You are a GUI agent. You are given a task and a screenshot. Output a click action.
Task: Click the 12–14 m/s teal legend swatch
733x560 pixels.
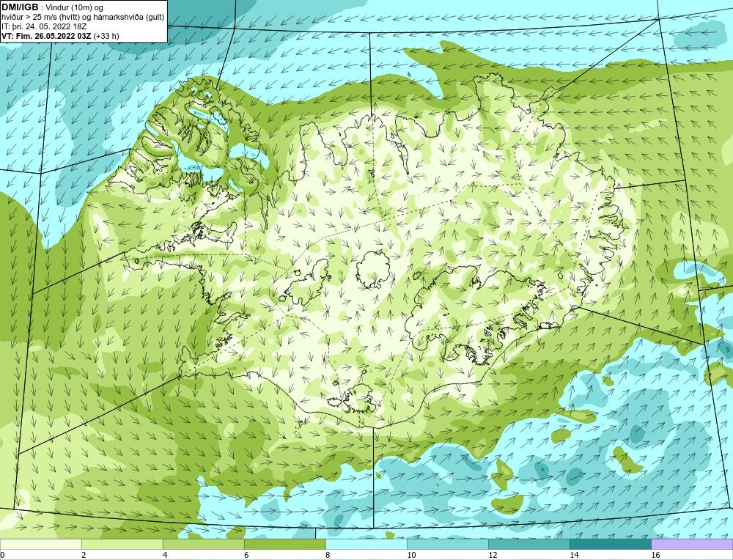click(528, 544)
